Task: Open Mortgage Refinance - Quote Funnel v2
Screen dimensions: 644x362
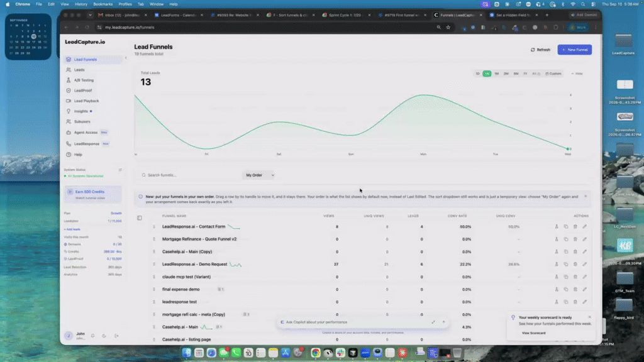Action: [199, 239]
